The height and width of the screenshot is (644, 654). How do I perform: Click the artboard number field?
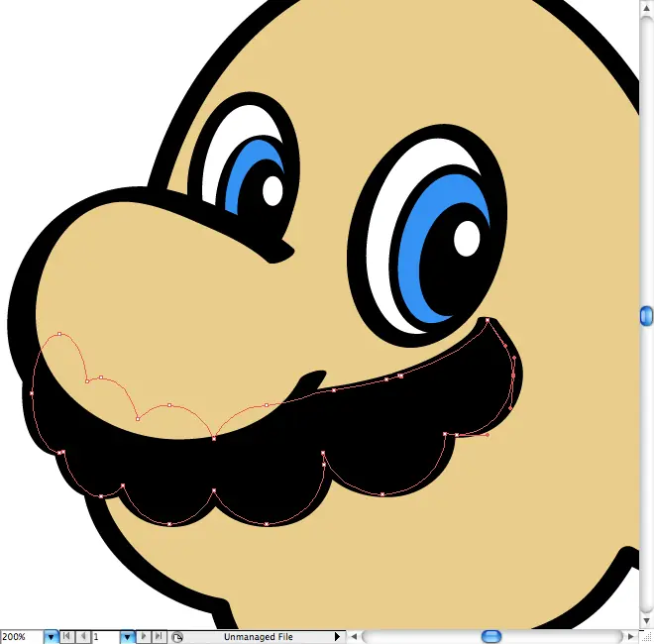(106, 637)
